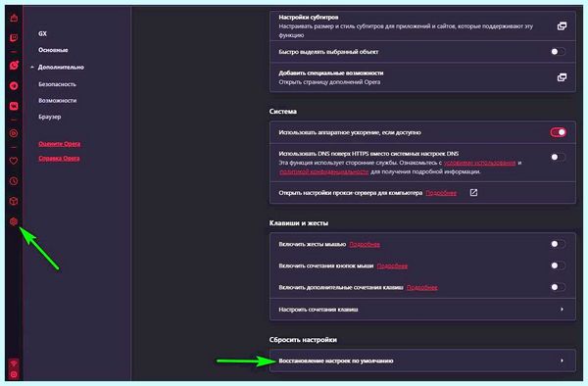Click the Система section heading
This screenshot has height=386, width=588.
pyautogui.click(x=283, y=112)
